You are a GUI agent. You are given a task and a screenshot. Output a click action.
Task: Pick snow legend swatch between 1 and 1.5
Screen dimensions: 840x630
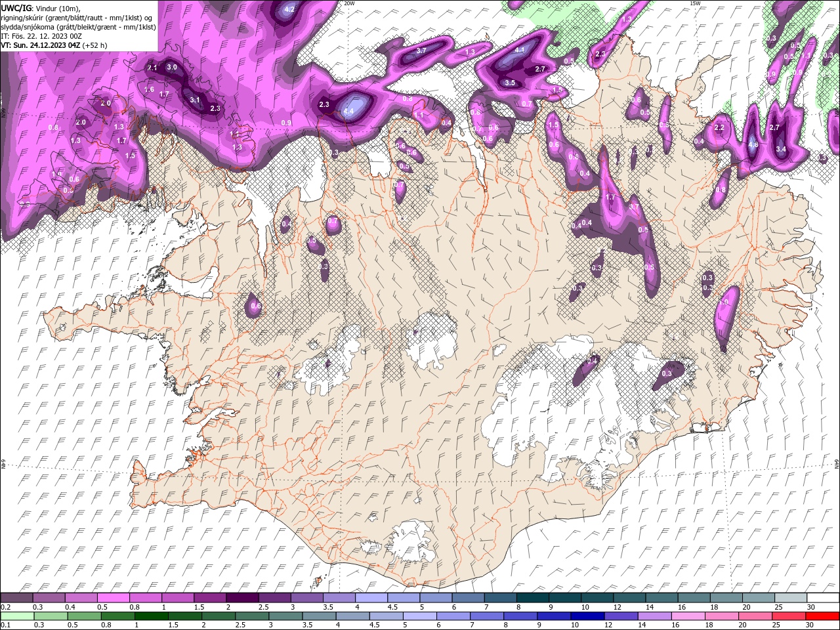click(x=178, y=598)
